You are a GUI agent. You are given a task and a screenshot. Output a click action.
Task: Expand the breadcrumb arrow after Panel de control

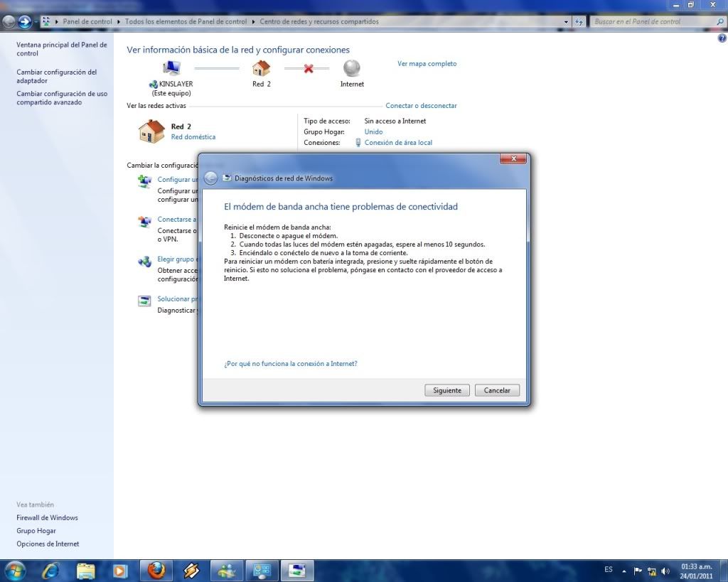click(x=119, y=22)
